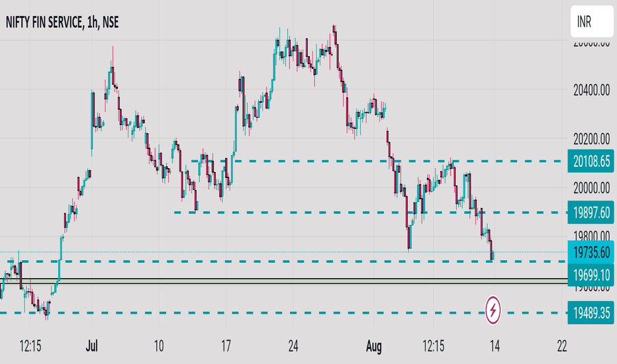Open the INR currency selector
Viewport: 617px width, 364px height.
[x=592, y=22]
